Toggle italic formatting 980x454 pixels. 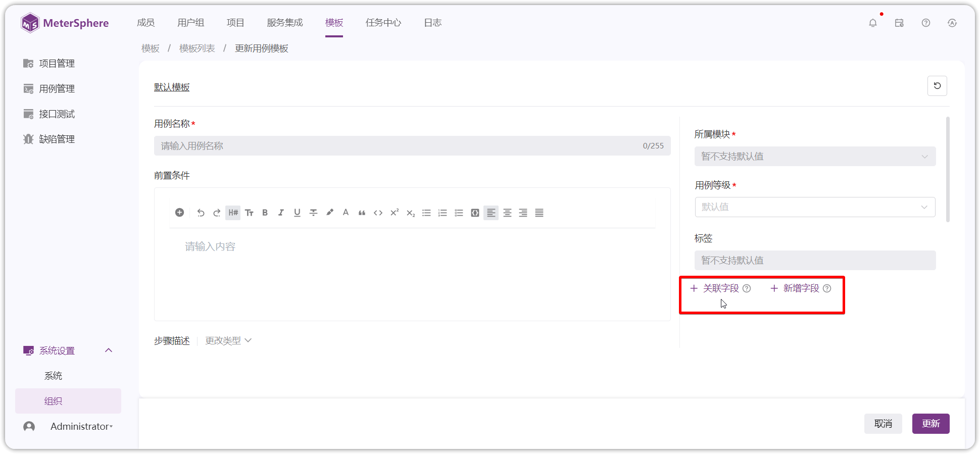[x=281, y=213]
